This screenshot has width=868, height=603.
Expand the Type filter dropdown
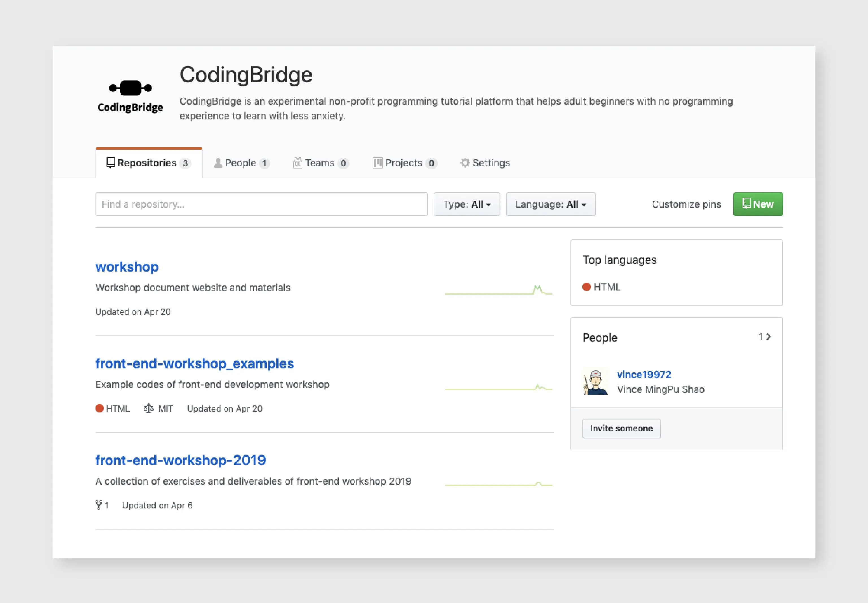tap(466, 204)
